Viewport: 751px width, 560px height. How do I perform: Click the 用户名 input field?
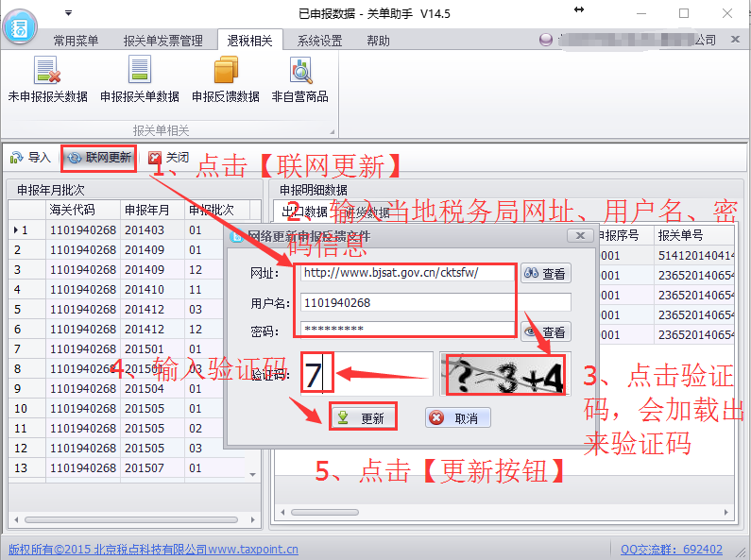click(435, 302)
